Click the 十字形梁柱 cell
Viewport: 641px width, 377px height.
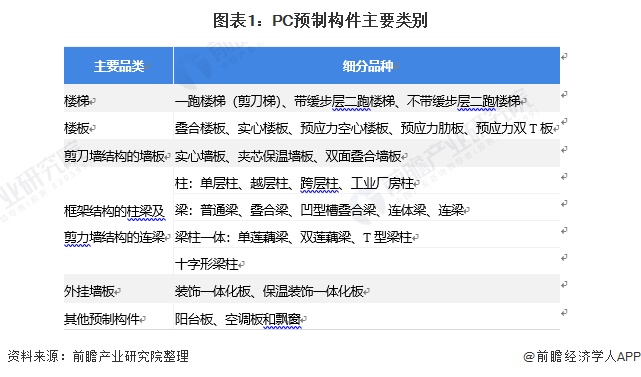(x=367, y=263)
